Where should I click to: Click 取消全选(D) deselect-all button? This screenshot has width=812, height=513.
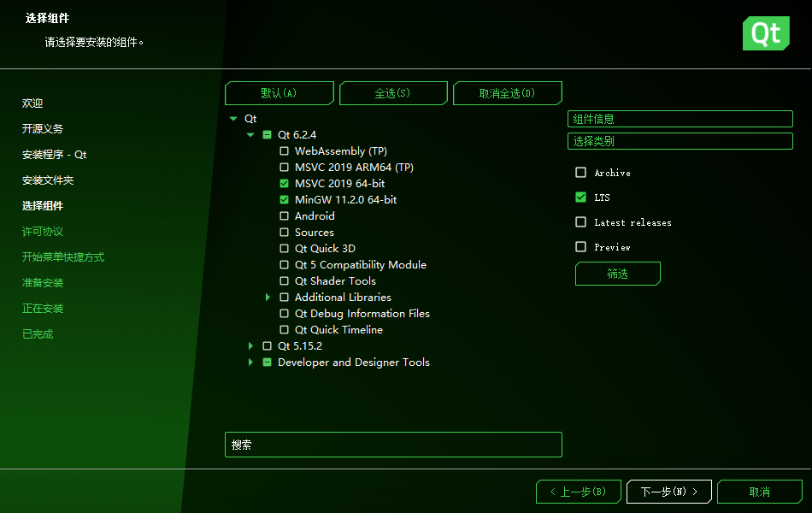click(507, 93)
